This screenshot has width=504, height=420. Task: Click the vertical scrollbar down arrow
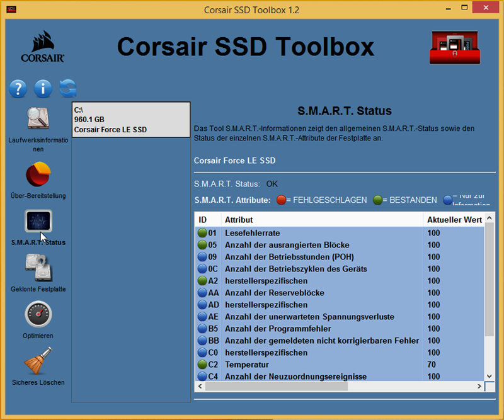[x=490, y=376]
